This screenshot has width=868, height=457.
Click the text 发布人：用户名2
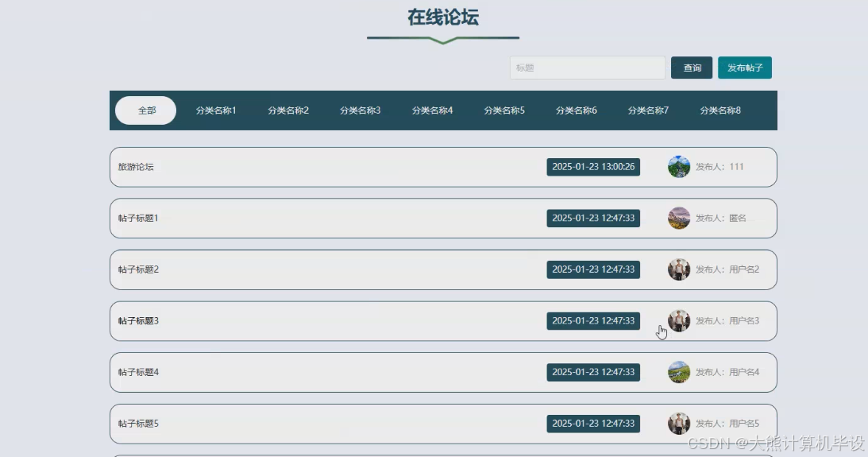point(727,269)
